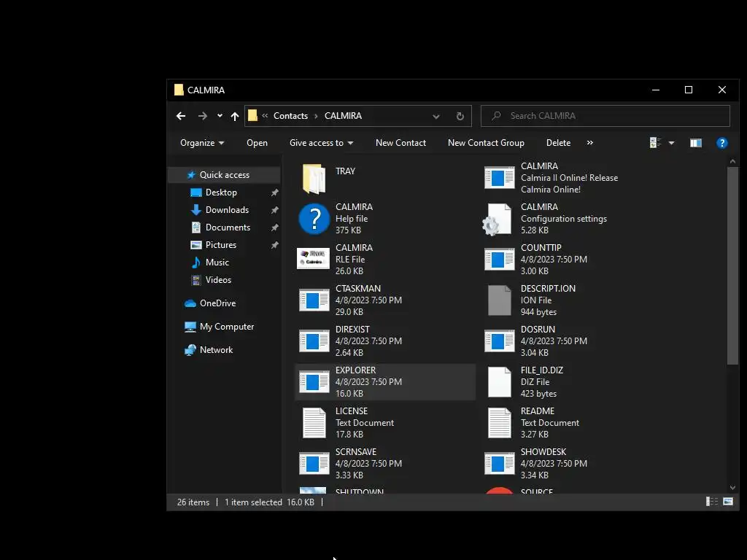Image resolution: width=747 pixels, height=560 pixels.
Task: Select the CTASKMAN application icon
Action: pos(314,300)
